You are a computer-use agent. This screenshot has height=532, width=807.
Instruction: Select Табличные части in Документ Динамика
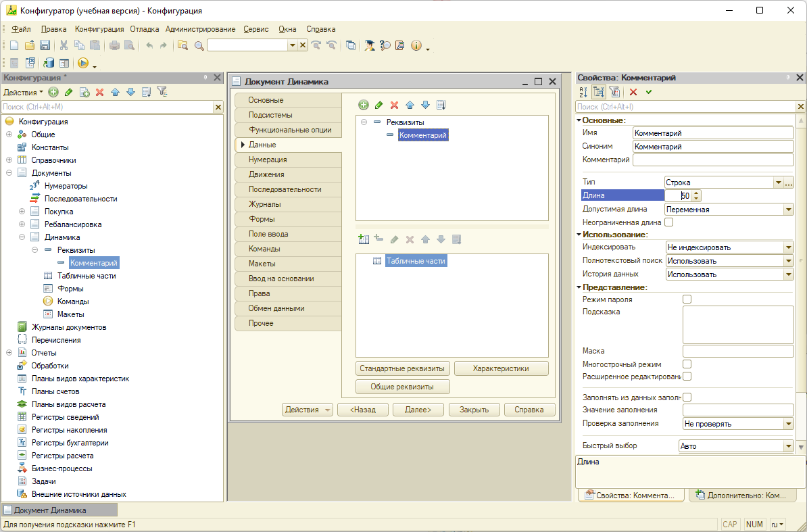[x=416, y=261]
